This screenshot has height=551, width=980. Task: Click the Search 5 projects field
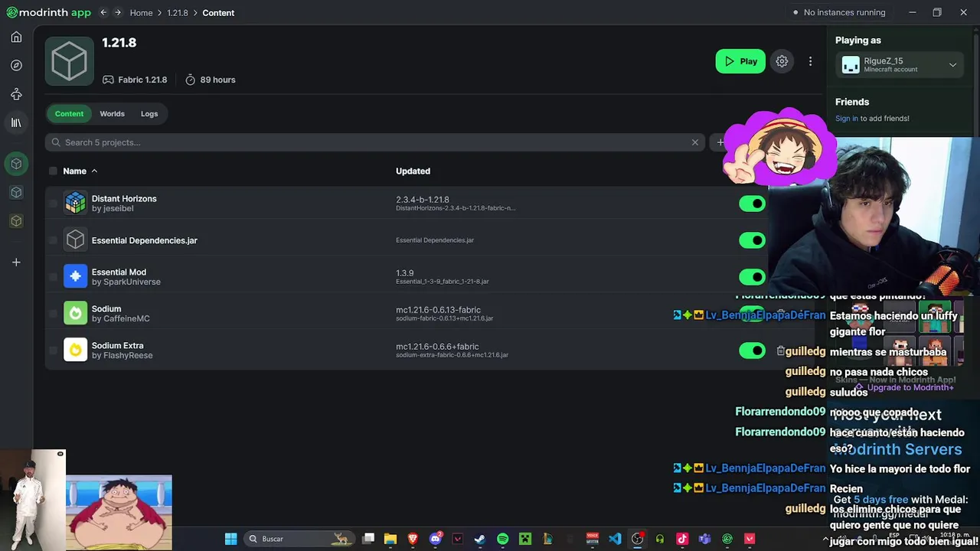(x=375, y=142)
